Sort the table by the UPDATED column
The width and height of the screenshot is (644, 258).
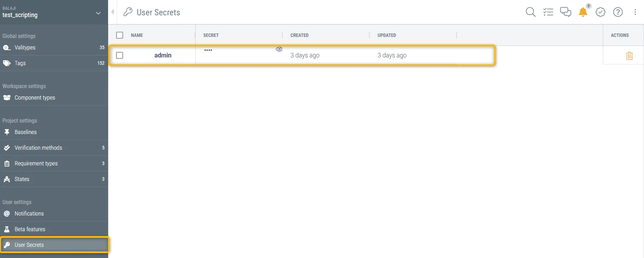point(387,35)
